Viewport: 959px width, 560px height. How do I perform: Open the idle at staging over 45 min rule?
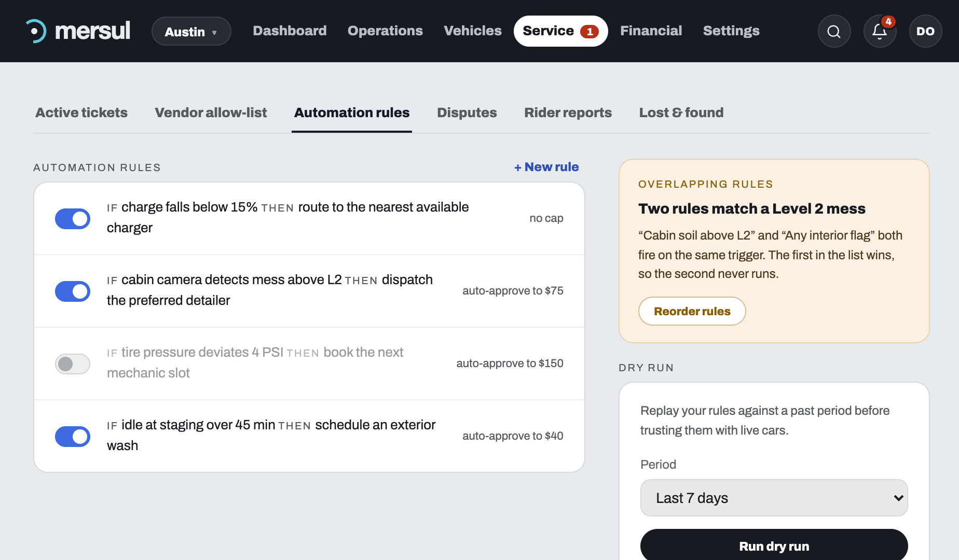[x=309, y=436]
